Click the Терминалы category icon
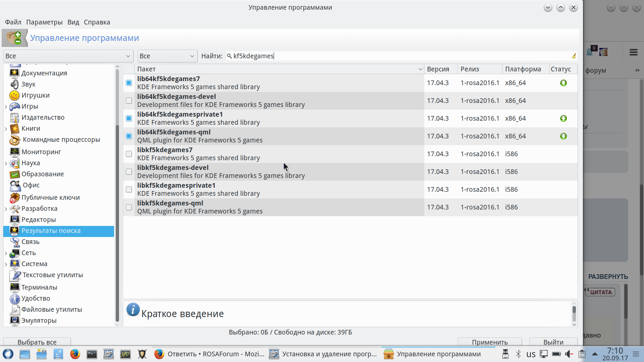 (x=14, y=287)
